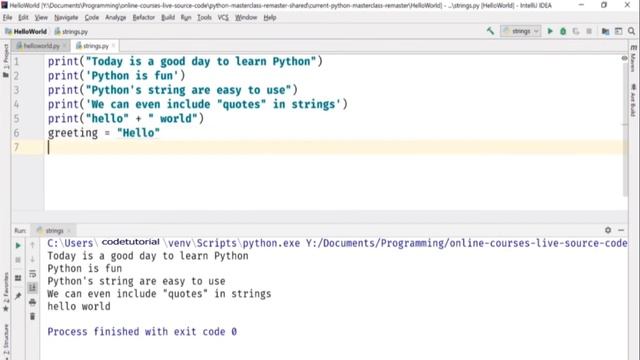640x360 pixels.
Task: Click the greeting variable on line 6
Action: point(73,133)
